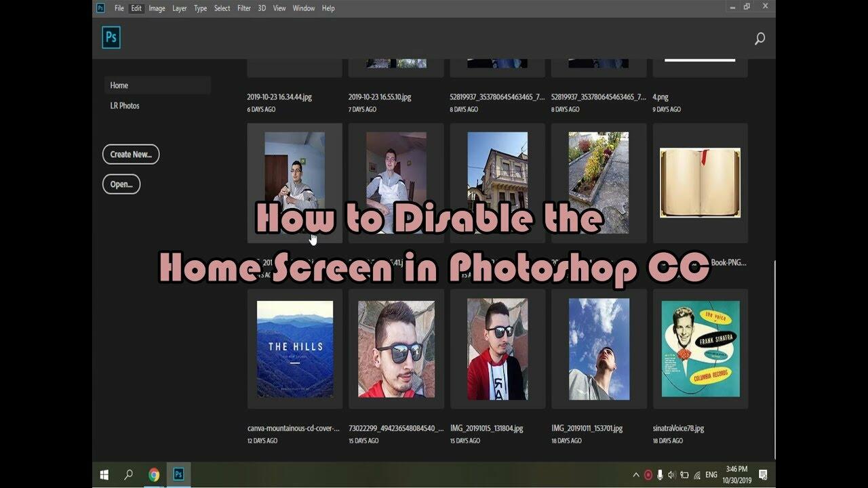The height and width of the screenshot is (488, 868).
Task: Click the taskbar search icon
Action: (128, 475)
